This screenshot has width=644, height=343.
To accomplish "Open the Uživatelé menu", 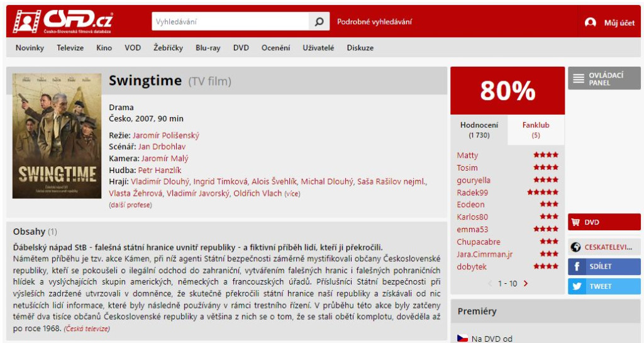I will click(318, 48).
